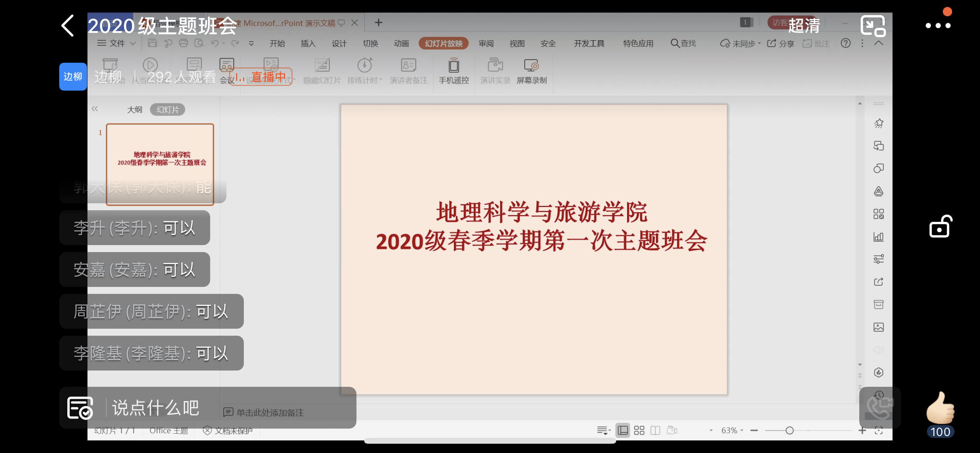Screen dimensions: 980x453
Task: Select slide 1 thumbnail in panel
Action: tap(160, 164)
